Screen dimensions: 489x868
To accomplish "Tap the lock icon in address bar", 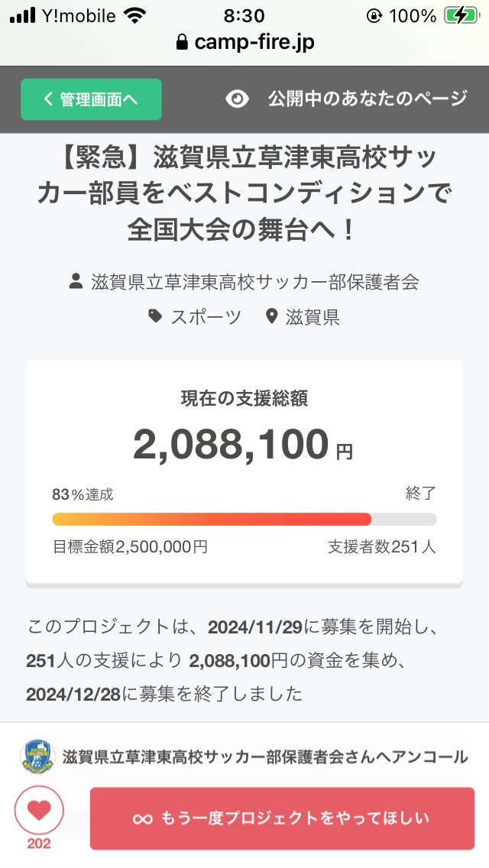I will click(182, 42).
